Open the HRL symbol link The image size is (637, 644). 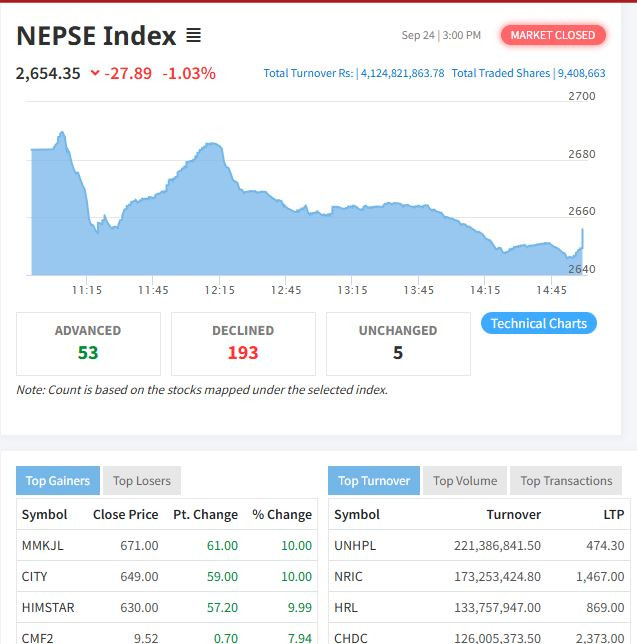click(346, 607)
